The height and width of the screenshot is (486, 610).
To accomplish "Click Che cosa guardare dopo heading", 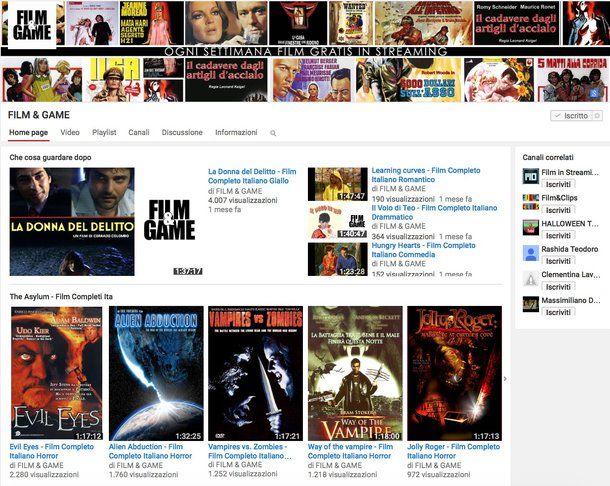I will pos(51,158).
